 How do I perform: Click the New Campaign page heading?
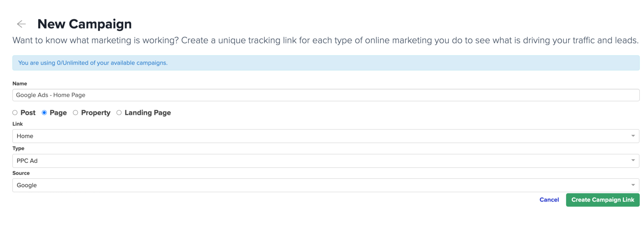85,24
